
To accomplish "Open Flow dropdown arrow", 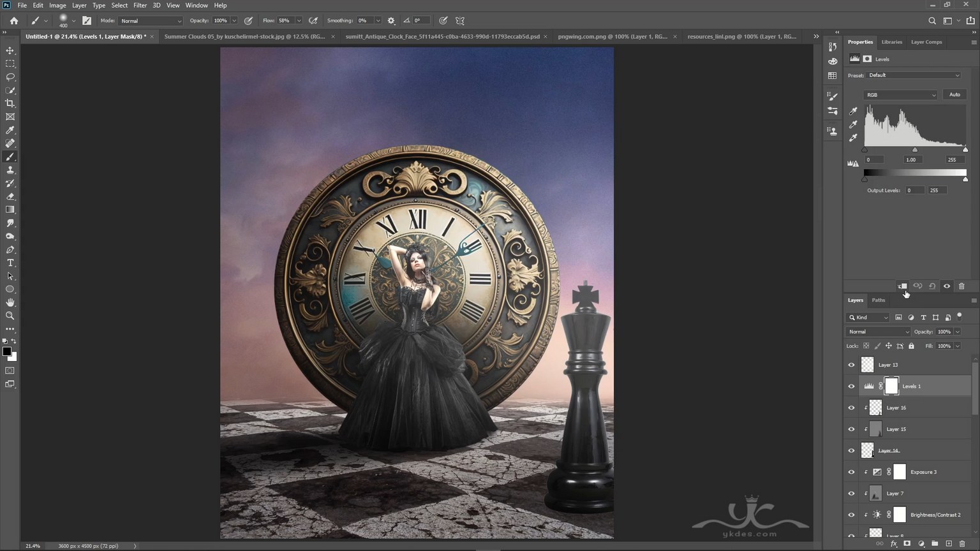I will click(299, 21).
